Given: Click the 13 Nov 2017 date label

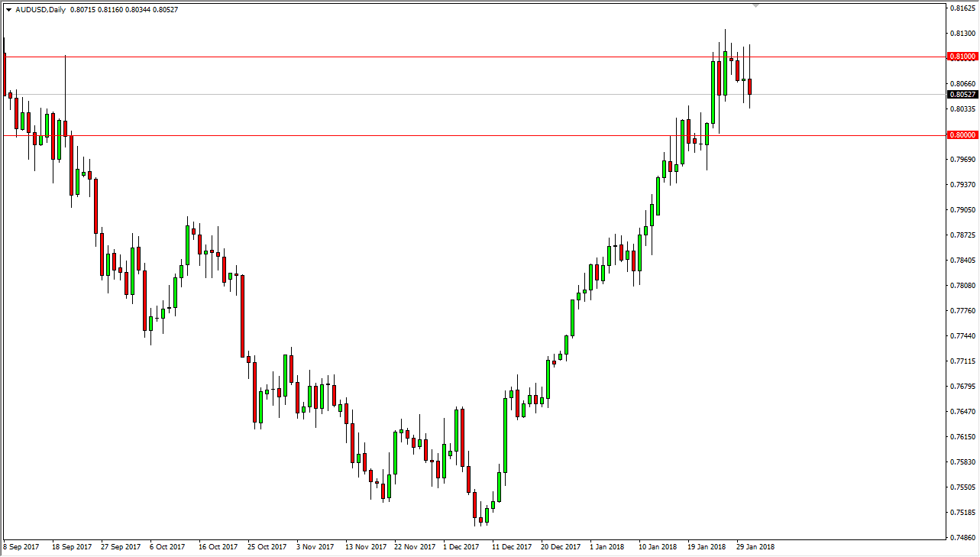Looking at the screenshot, I should coord(365,547).
